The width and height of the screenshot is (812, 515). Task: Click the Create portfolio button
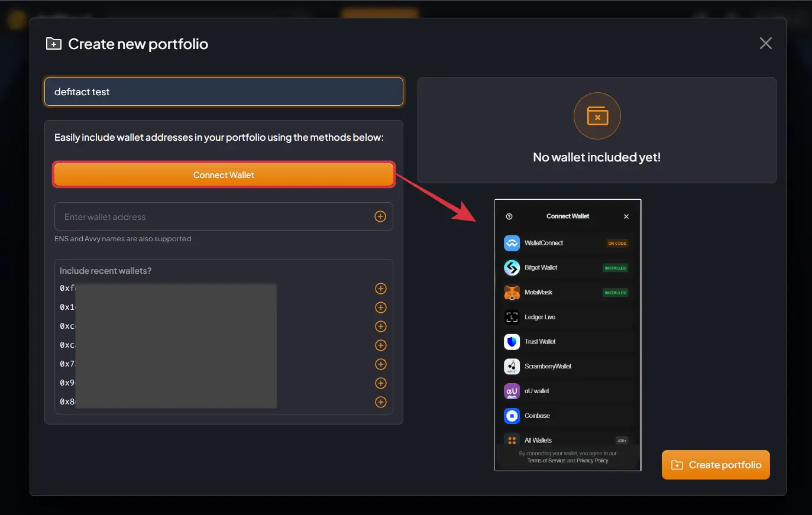click(x=716, y=465)
